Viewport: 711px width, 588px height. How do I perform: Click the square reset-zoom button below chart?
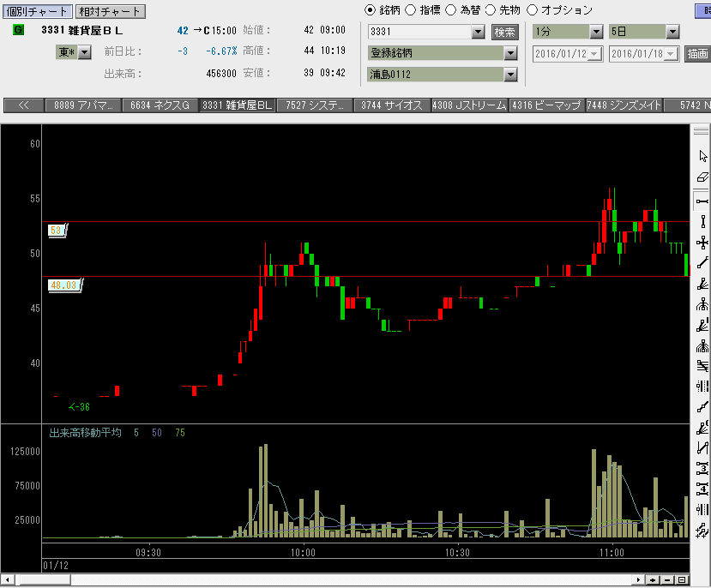point(682,579)
